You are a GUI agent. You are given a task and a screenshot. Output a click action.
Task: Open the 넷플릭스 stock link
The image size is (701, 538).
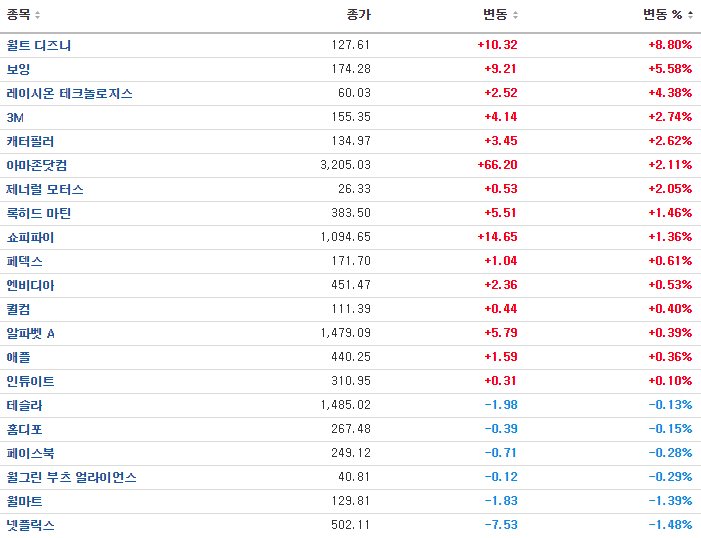[30, 525]
